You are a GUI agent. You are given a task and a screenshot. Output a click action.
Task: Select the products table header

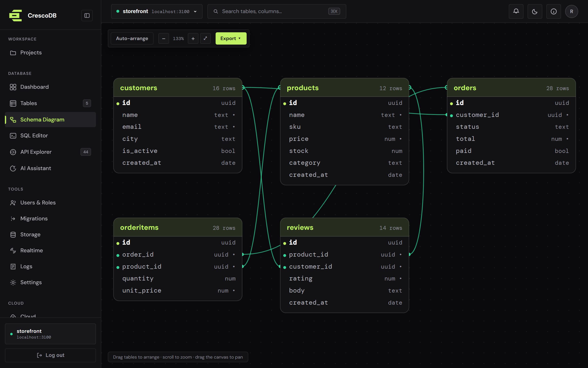click(344, 88)
